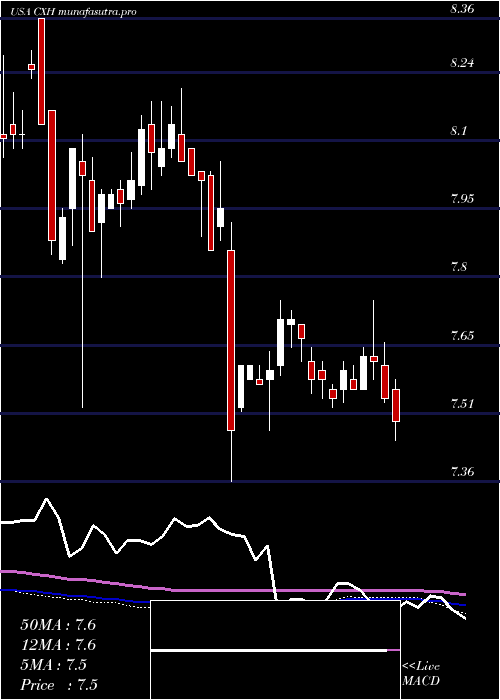Click the '50MA : 7.6' legend entry

[x=58, y=625]
